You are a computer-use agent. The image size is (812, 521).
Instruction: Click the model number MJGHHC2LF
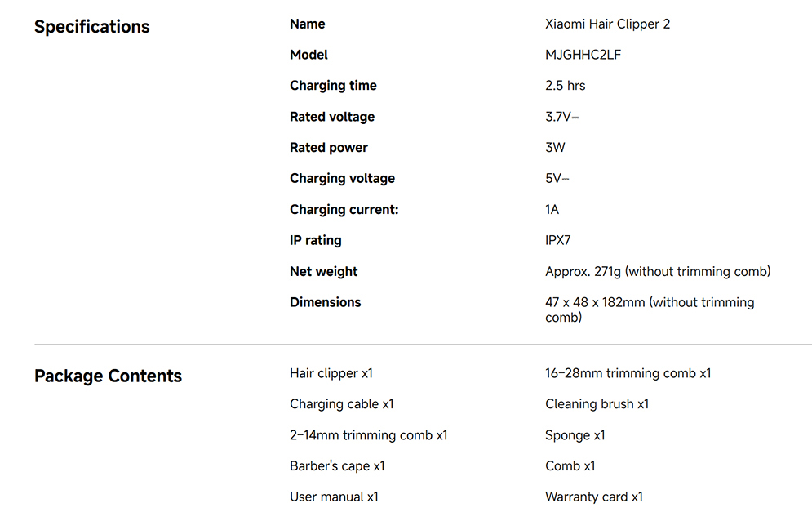(583, 56)
